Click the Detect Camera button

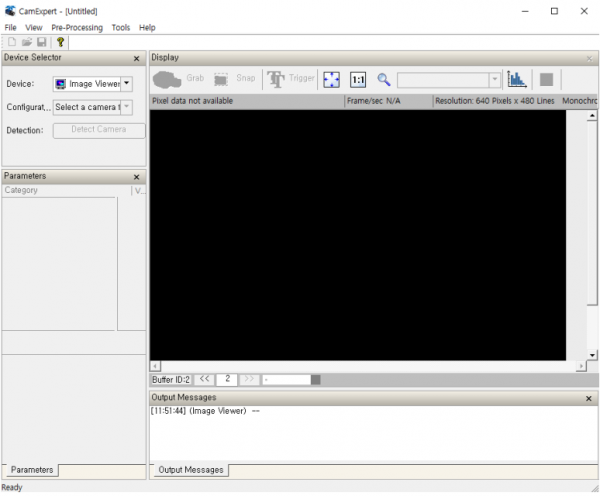tap(99, 130)
